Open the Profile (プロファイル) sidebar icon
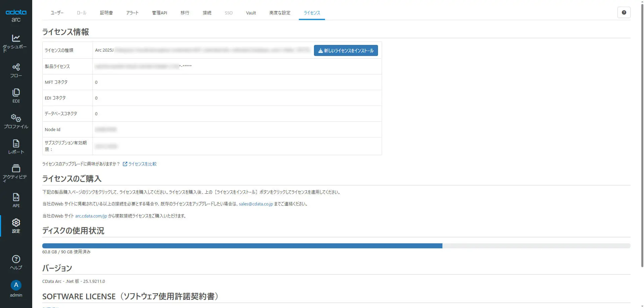Image resolution: width=644 pixels, height=308 pixels. (x=16, y=118)
